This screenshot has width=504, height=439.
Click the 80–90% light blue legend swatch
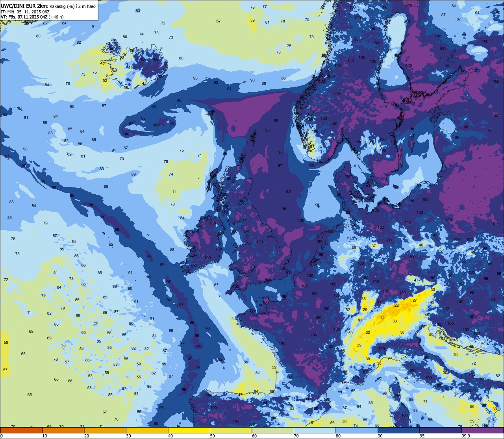357,430
